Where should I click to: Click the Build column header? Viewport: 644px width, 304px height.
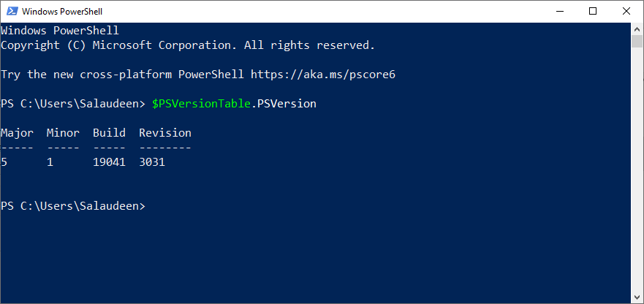pyautogui.click(x=109, y=133)
